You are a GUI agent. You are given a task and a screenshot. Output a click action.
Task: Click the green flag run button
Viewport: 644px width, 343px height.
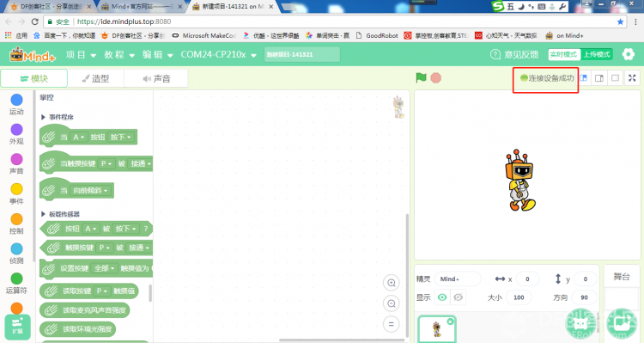[421, 77]
